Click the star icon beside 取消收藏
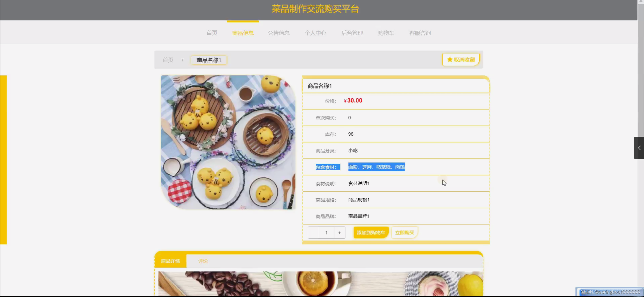Image resolution: width=644 pixels, height=297 pixels. coord(450,60)
